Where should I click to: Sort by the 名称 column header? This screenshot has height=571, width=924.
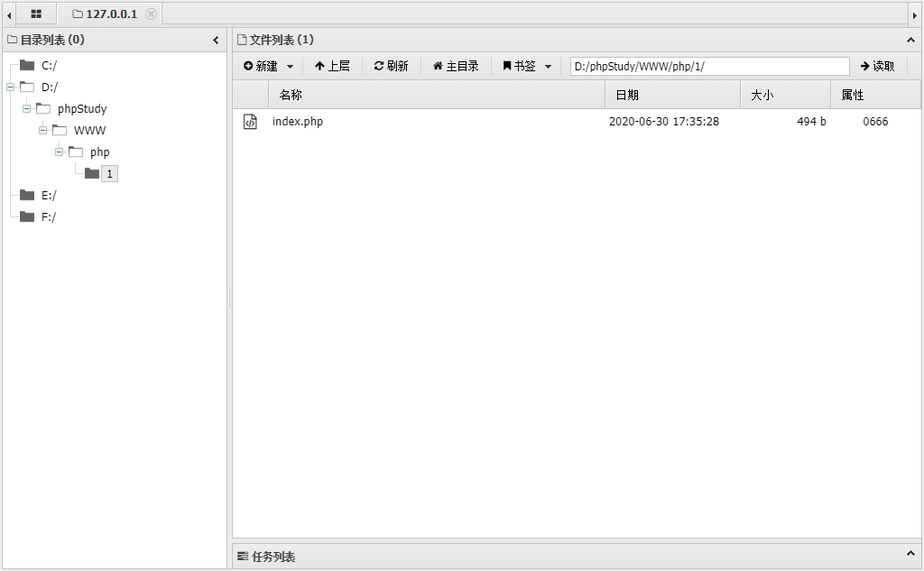pos(437,95)
